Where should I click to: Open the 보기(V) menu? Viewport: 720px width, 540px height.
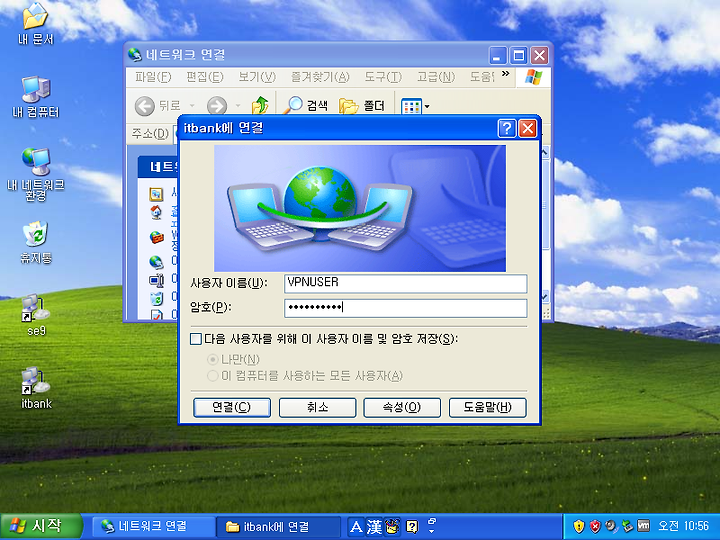(x=257, y=77)
